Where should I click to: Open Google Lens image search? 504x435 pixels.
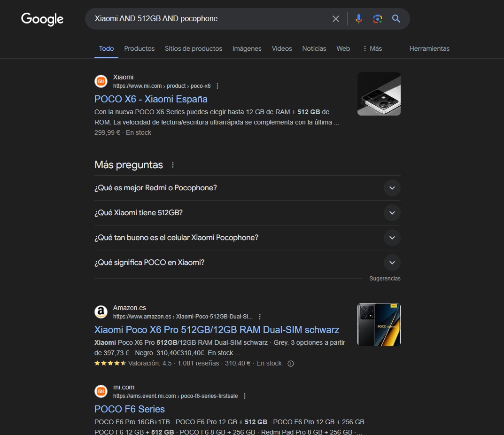click(x=377, y=19)
